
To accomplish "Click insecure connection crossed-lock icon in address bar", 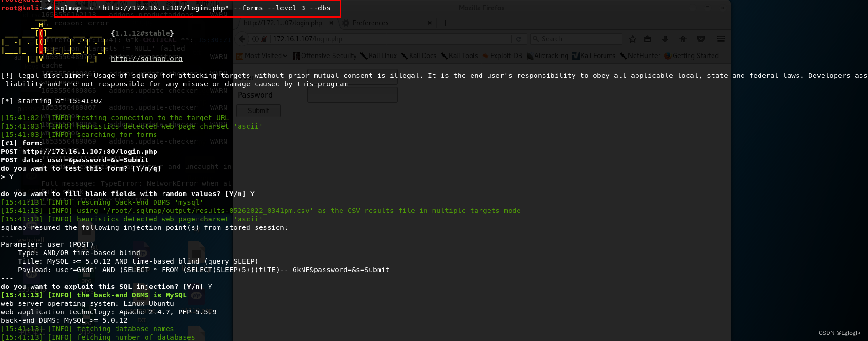I will pyautogui.click(x=264, y=39).
